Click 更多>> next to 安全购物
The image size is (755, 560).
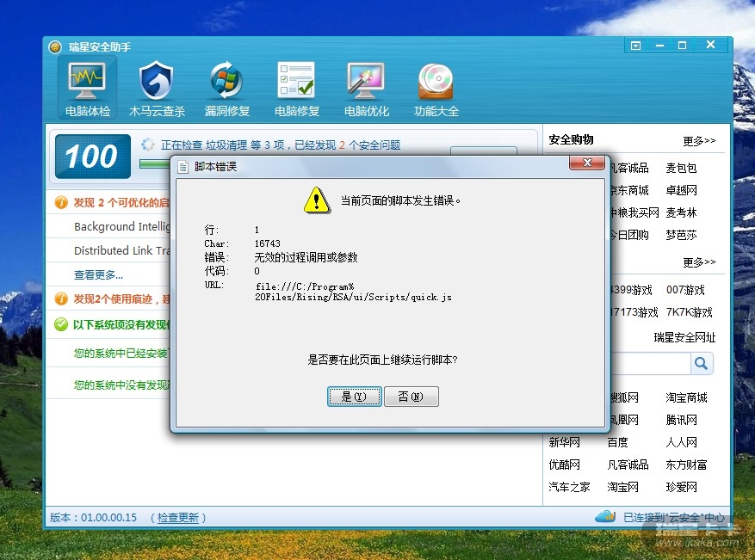(x=699, y=141)
